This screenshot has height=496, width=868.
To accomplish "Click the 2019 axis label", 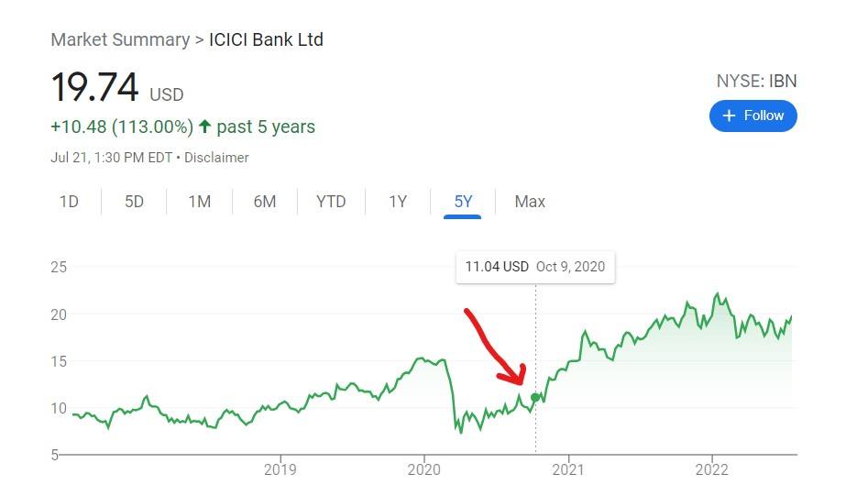I will 280,470.
